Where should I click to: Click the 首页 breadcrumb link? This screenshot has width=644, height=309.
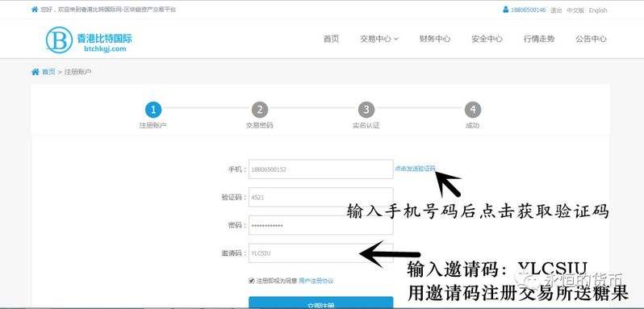(48, 72)
